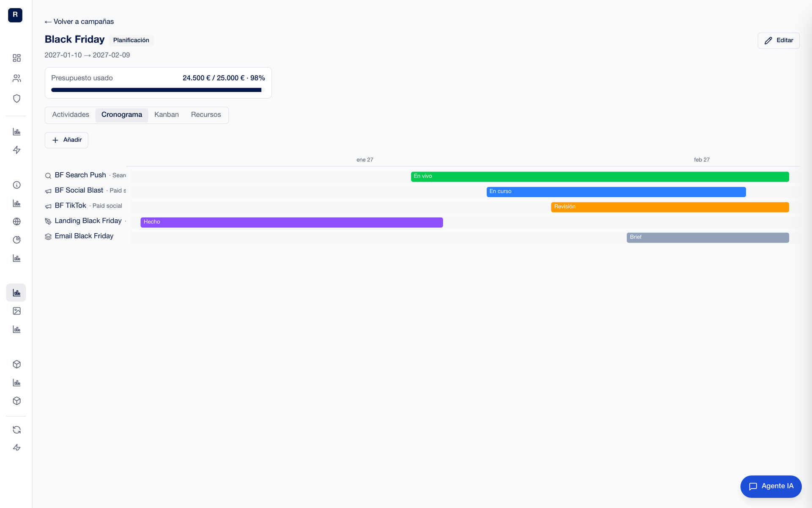Select the orange Revisión timeline bar
The image size is (812, 508).
(x=670, y=207)
